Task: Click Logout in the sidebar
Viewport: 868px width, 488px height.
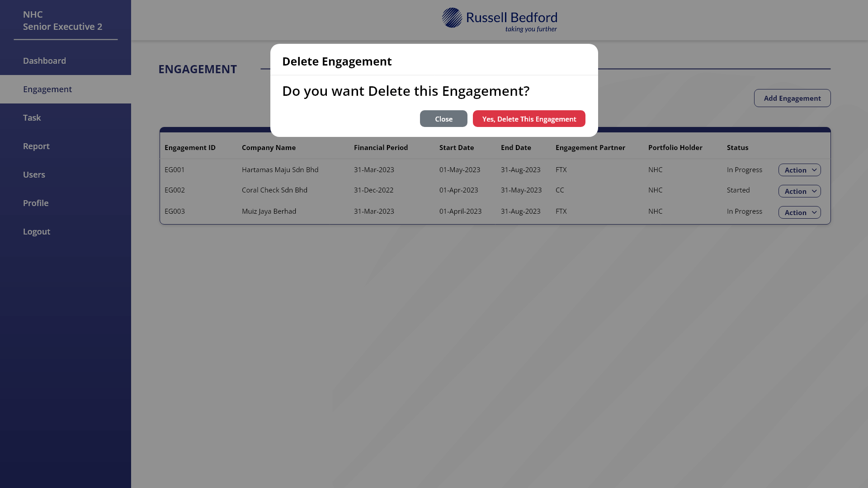Action: coord(36,231)
